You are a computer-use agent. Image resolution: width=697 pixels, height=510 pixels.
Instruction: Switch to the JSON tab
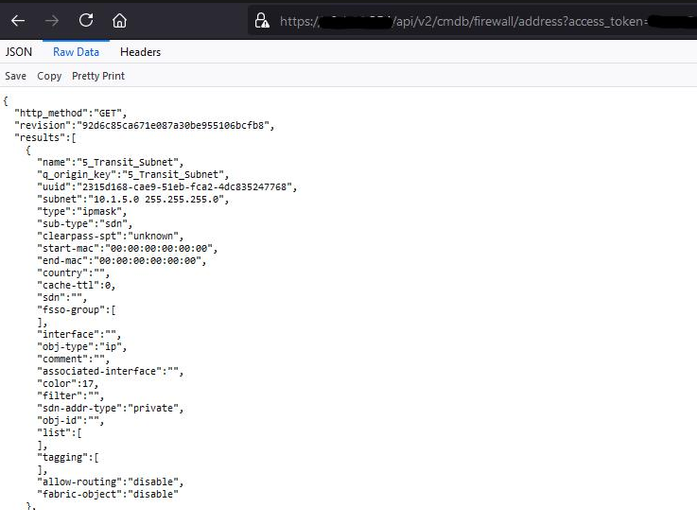click(19, 52)
